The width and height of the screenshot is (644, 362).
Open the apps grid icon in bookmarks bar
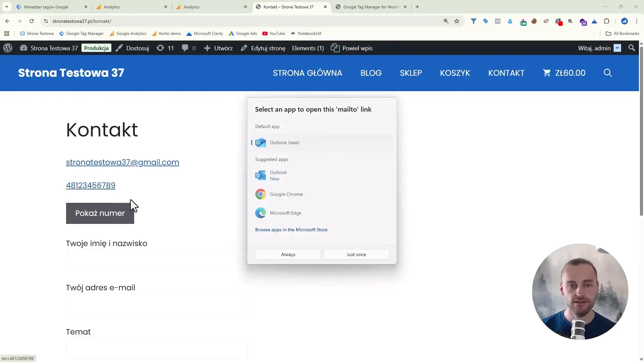(7, 34)
